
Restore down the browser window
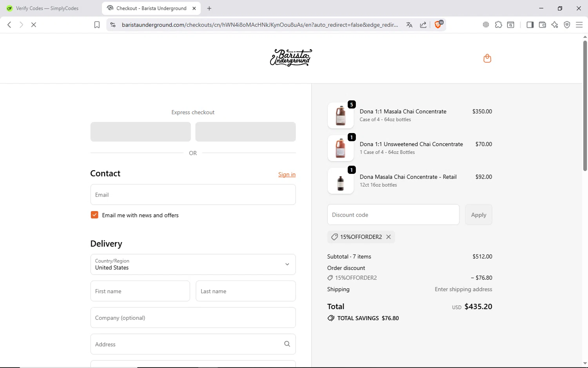coord(560,8)
